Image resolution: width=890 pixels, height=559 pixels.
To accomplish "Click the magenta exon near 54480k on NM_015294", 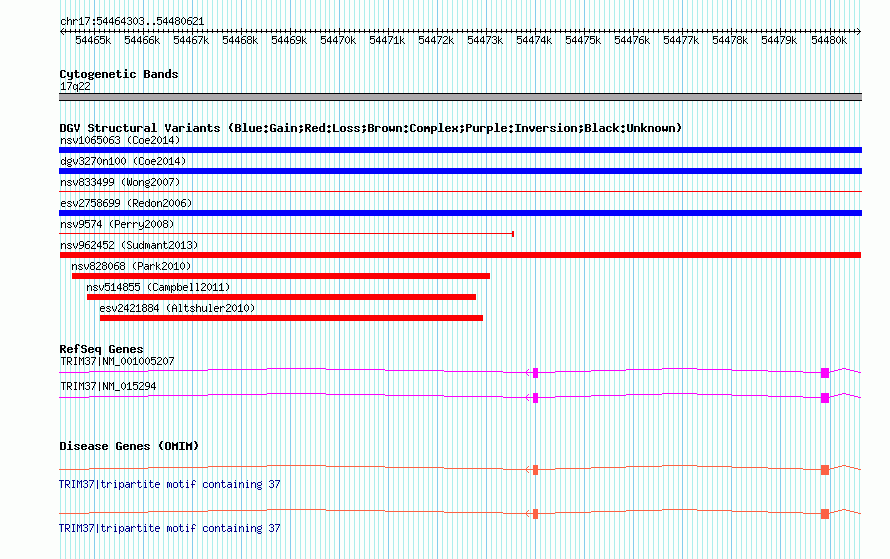I will [825, 398].
